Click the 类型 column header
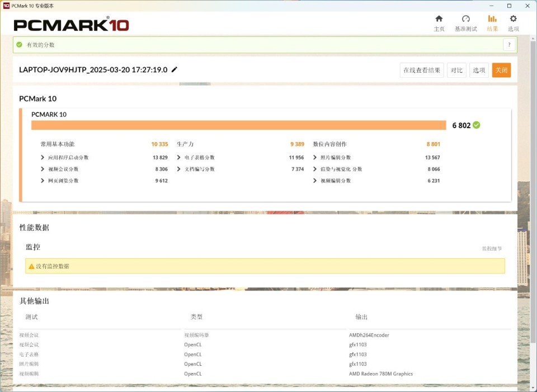Viewport: 537px width, 392px height. coord(196,317)
